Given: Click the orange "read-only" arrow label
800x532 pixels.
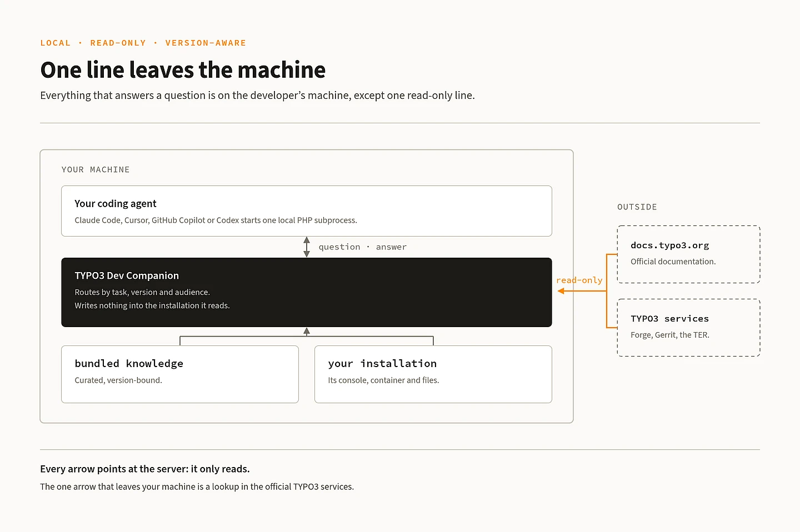Looking at the screenshot, I should [579, 280].
